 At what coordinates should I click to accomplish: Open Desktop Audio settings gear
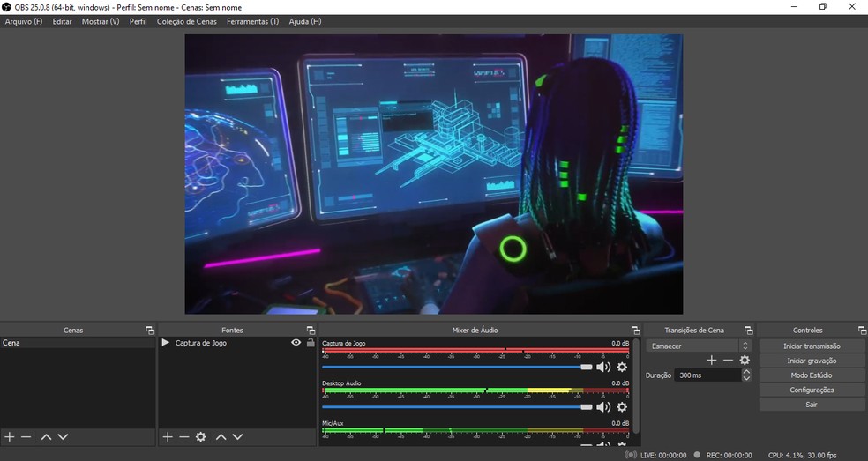[x=622, y=407]
